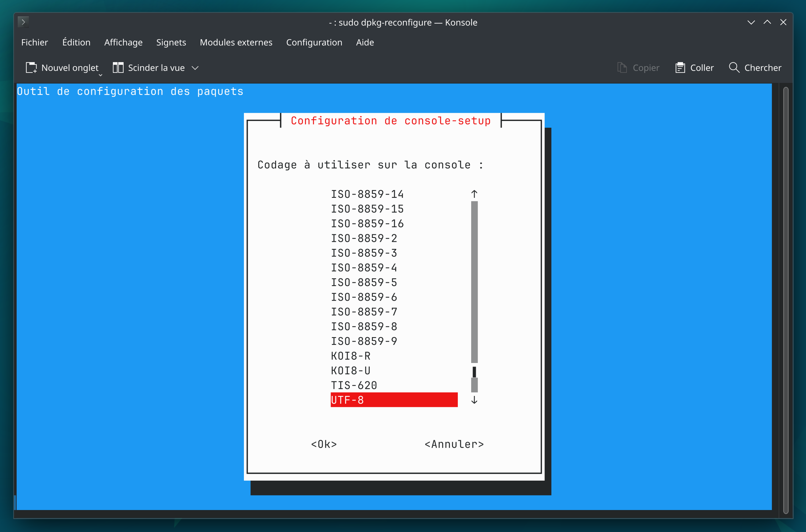Select the highlighted UTF-8 encoding
Viewport: 806px width, 532px height.
point(394,400)
